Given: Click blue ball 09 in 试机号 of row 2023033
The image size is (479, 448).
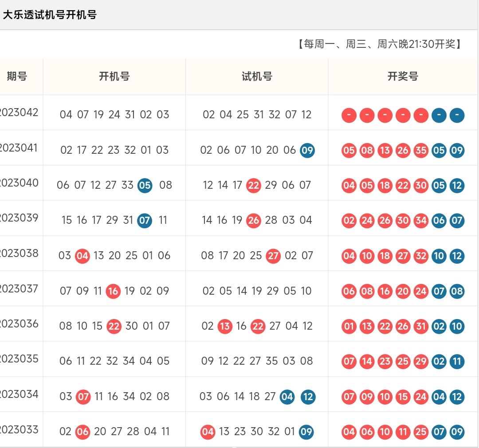Looking at the screenshot, I should pyautogui.click(x=306, y=432).
